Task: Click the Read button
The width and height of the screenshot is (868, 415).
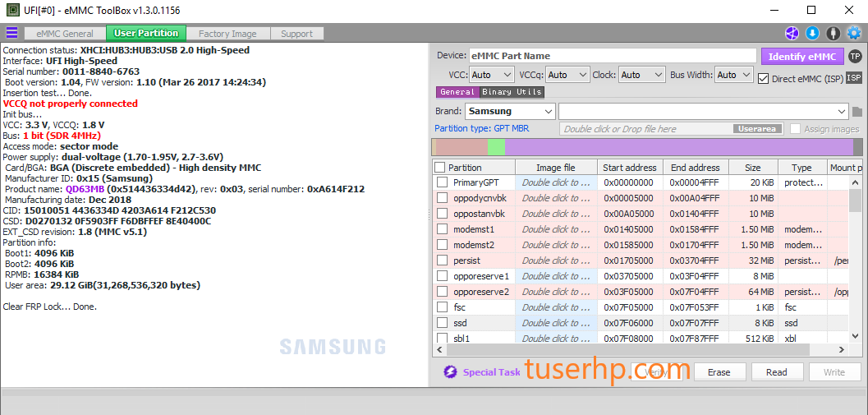Action: tap(777, 372)
